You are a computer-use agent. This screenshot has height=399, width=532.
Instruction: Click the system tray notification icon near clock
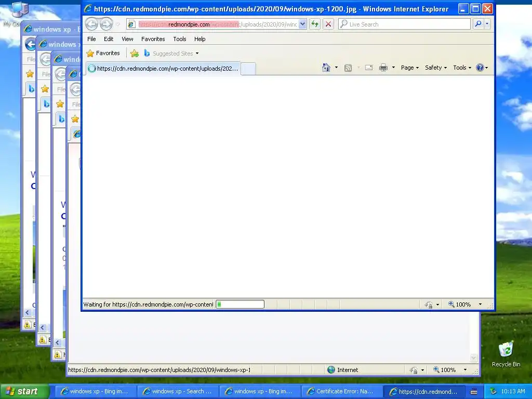coord(493,392)
